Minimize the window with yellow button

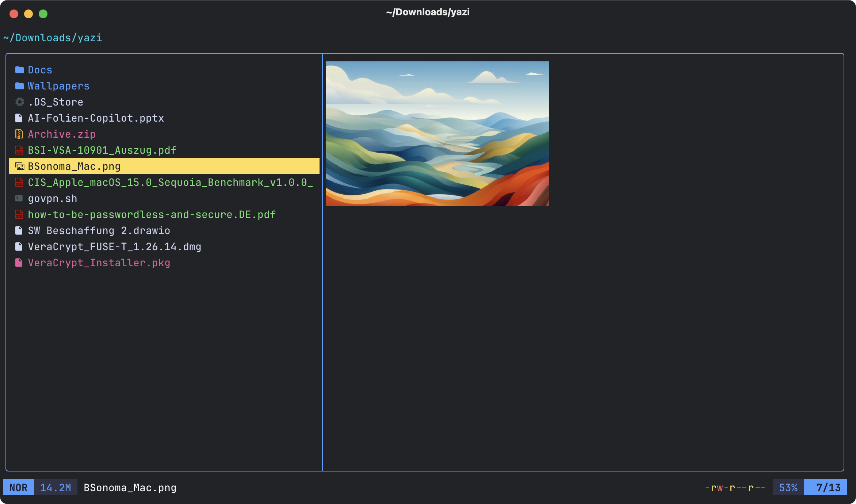pos(28,14)
